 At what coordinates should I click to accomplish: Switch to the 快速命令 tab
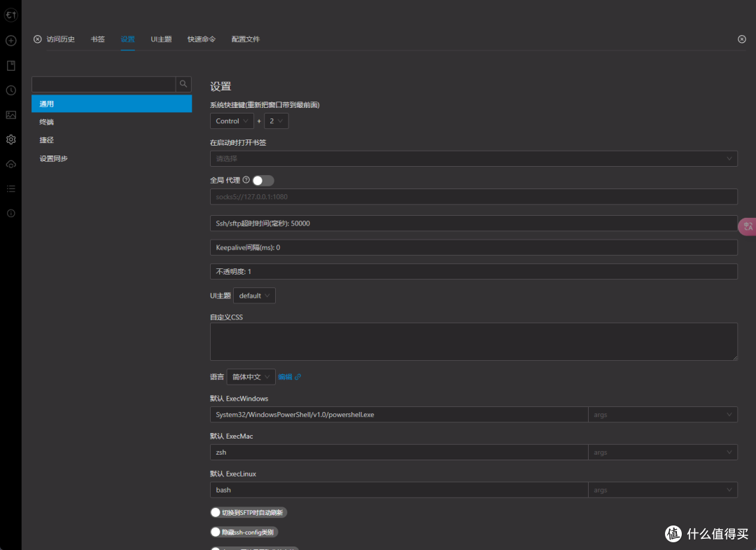(202, 39)
